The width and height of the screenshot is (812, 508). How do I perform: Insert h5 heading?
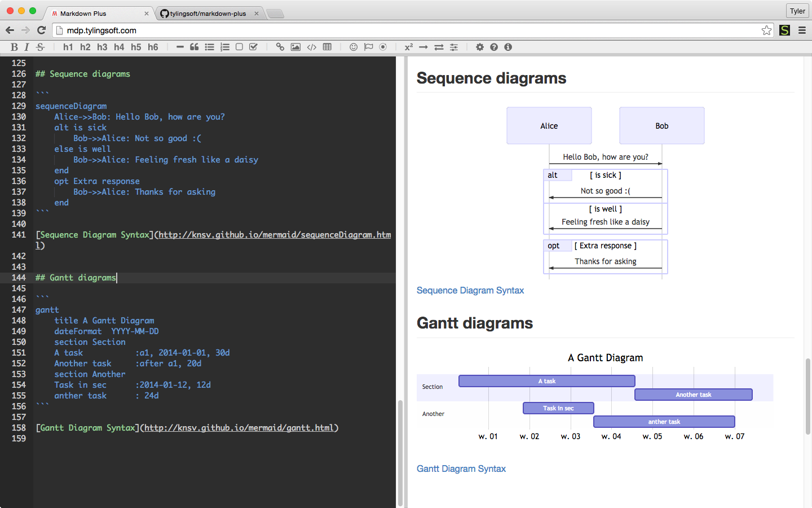click(136, 47)
